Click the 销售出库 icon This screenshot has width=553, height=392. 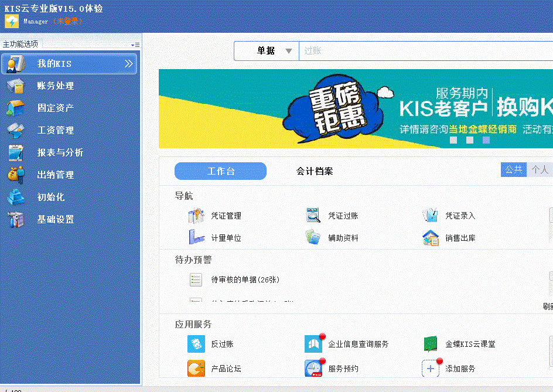click(431, 238)
